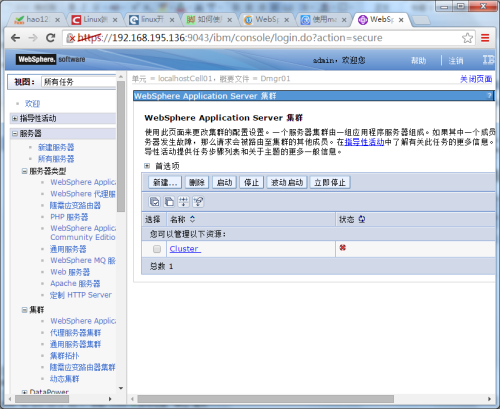The width and height of the screenshot is (500, 409).
Task: Click the browser forward arrow
Action: (33, 38)
